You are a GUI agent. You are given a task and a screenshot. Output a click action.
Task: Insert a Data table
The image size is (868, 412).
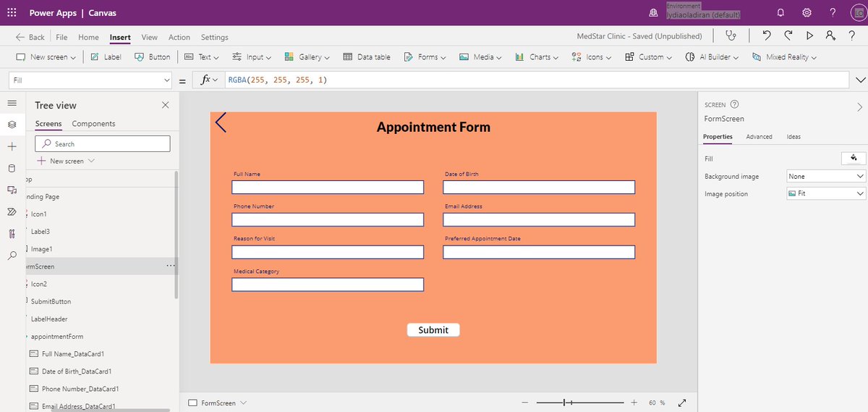point(367,57)
